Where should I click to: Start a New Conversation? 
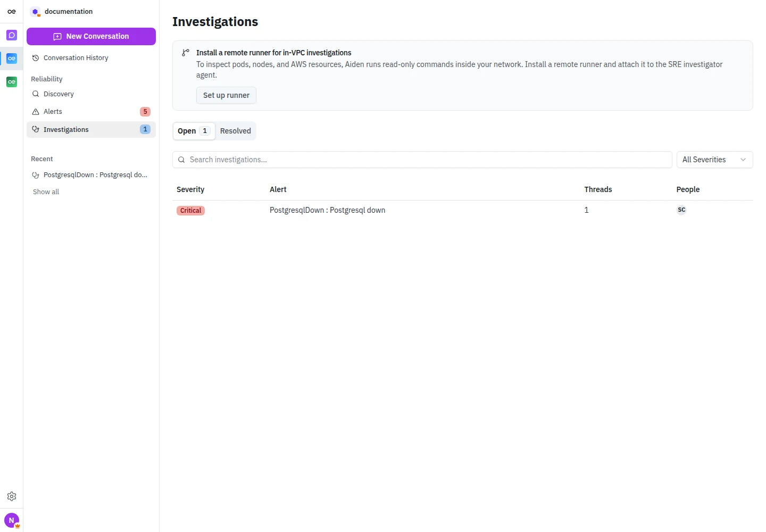(x=91, y=36)
